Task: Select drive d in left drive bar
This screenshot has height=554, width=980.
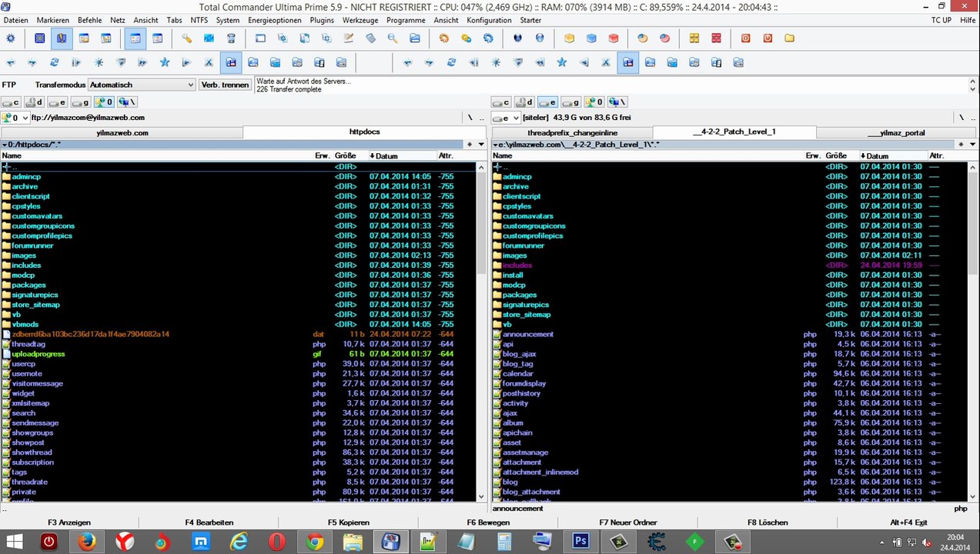Action: pyautogui.click(x=35, y=102)
